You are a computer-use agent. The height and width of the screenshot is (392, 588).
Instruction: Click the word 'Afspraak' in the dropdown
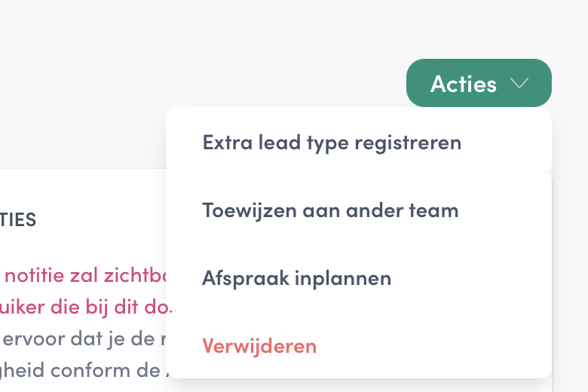246,279
